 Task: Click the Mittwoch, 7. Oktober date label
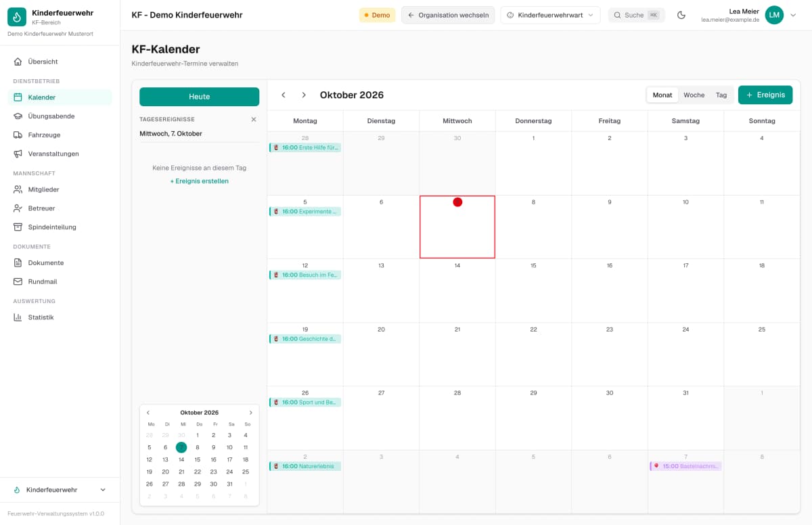point(171,134)
